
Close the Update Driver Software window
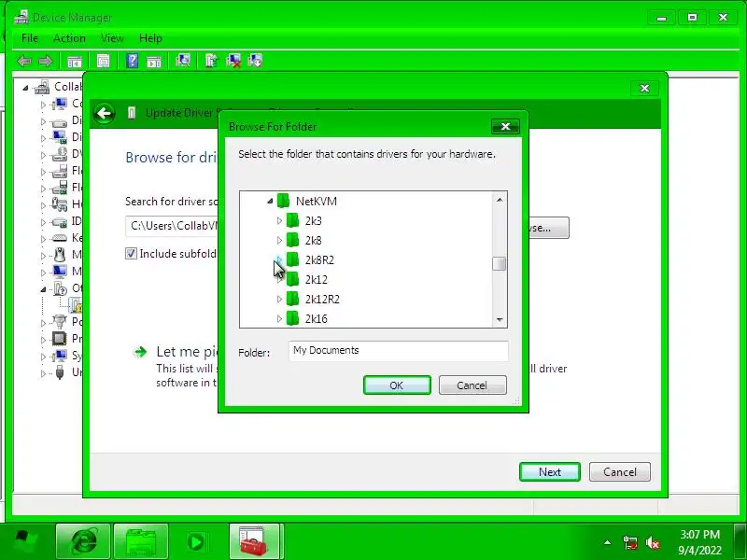coord(644,88)
